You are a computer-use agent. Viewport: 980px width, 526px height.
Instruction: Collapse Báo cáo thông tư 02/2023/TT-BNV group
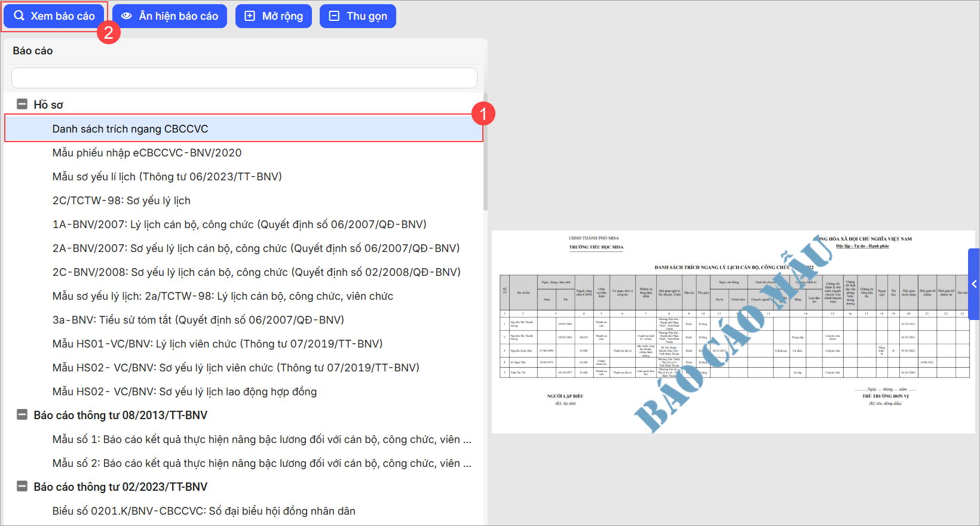pyautogui.click(x=22, y=487)
